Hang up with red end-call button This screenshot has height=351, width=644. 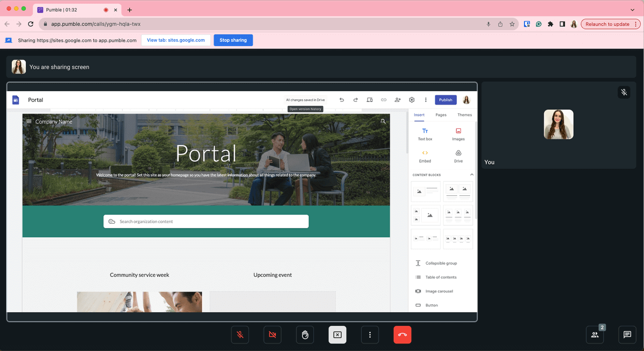(x=402, y=335)
